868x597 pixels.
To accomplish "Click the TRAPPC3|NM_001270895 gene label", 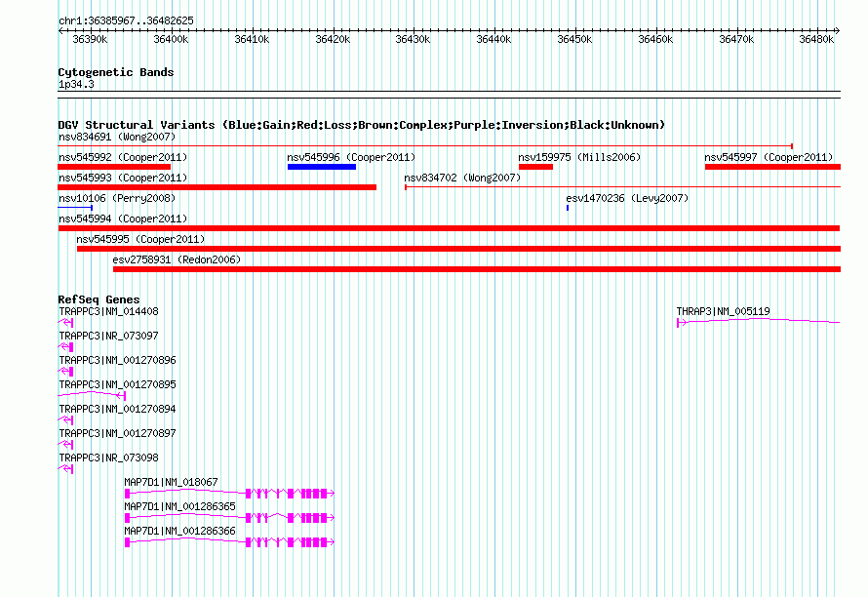I will 117,385.
